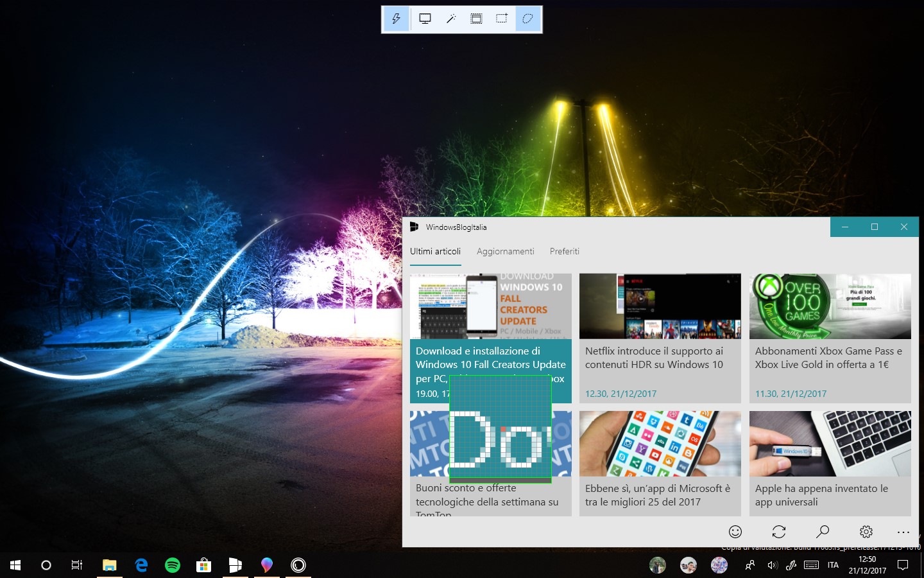Viewport: 924px width, 578px height.
Task: Open the clock showing 12:50
Action: [868, 565]
